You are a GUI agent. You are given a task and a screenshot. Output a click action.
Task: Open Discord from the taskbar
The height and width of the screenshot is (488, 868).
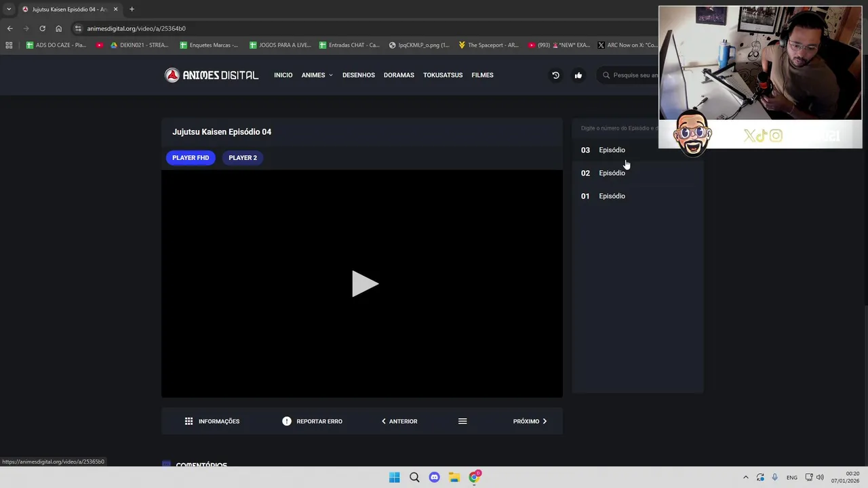(x=434, y=477)
